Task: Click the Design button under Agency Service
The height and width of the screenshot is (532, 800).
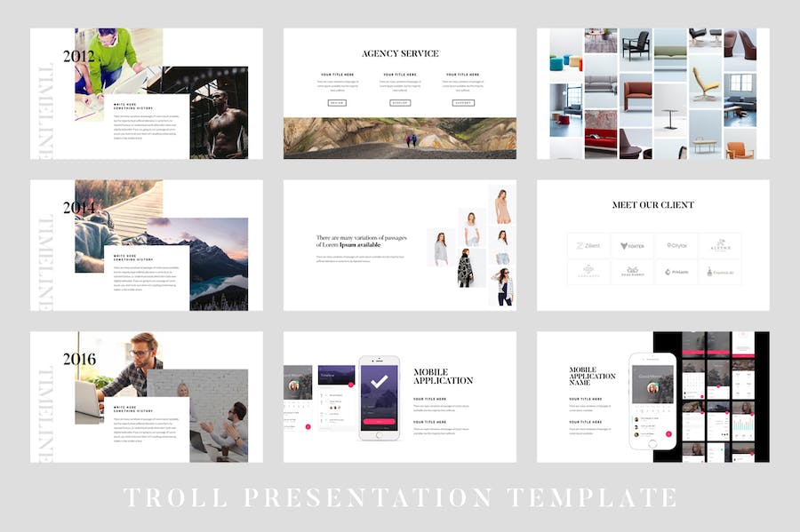Action: coord(337,103)
